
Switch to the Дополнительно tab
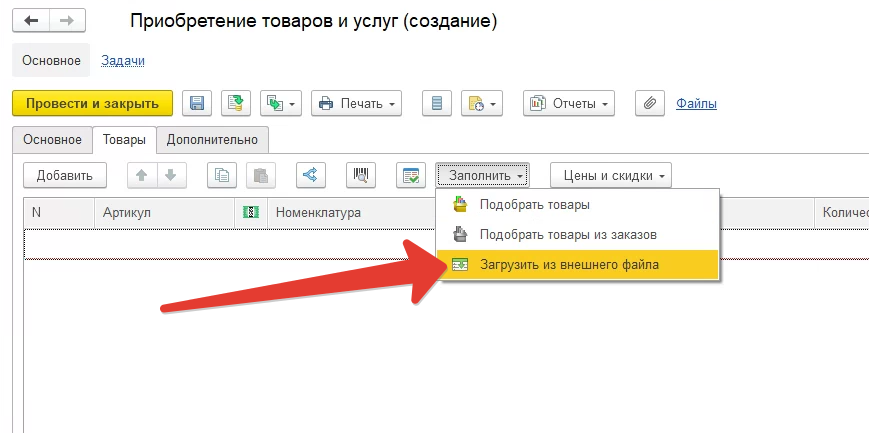click(212, 140)
